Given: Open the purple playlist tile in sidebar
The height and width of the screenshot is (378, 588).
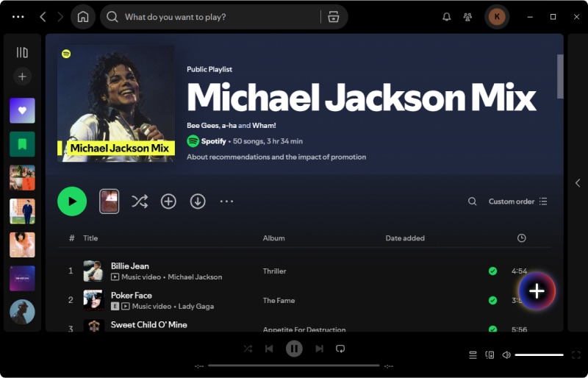Looking at the screenshot, I should [22, 279].
